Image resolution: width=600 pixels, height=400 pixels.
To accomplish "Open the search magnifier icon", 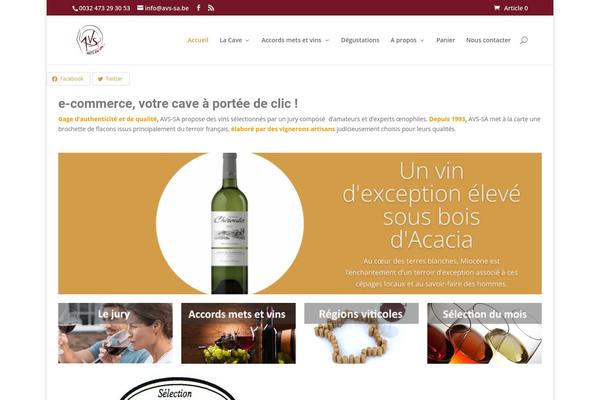I will pyautogui.click(x=524, y=40).
